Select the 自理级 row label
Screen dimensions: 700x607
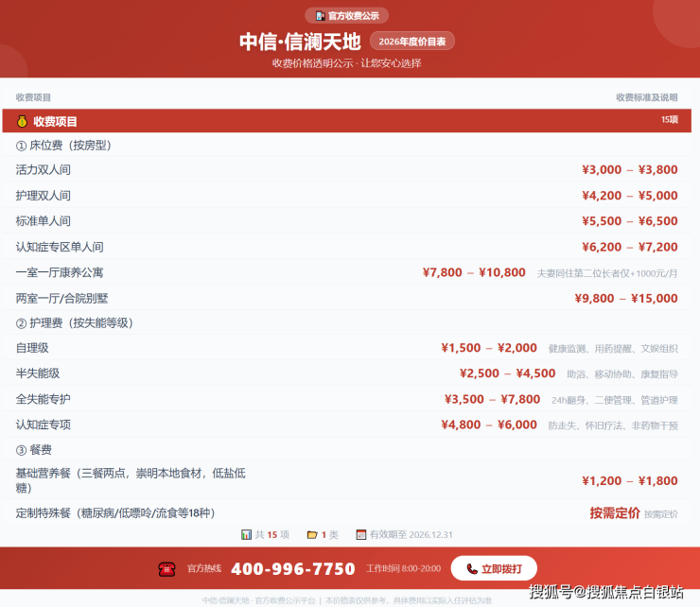coord(32,348)
